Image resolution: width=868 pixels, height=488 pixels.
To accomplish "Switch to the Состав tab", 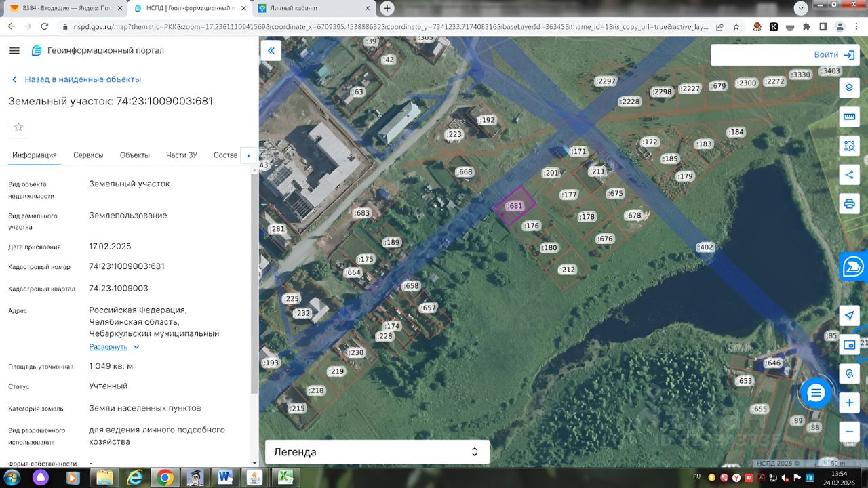I will tap(225, 155).
